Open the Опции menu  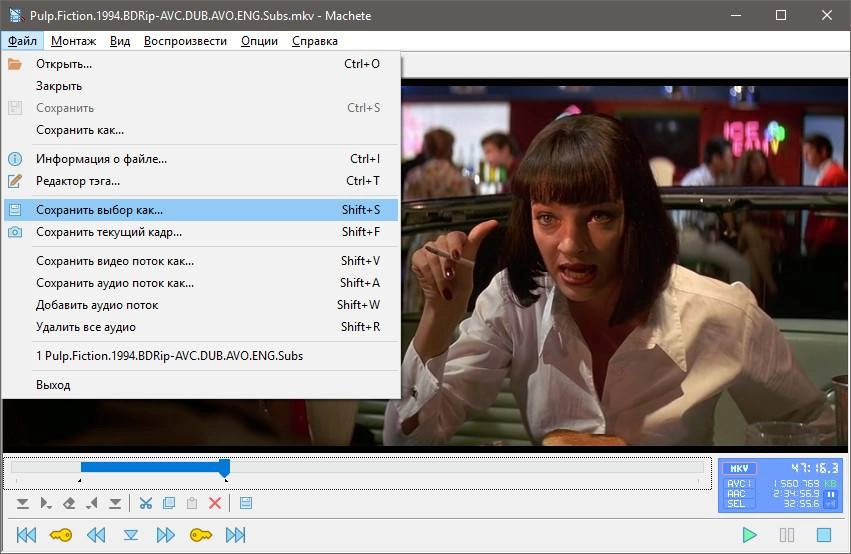tap(259, 41)
